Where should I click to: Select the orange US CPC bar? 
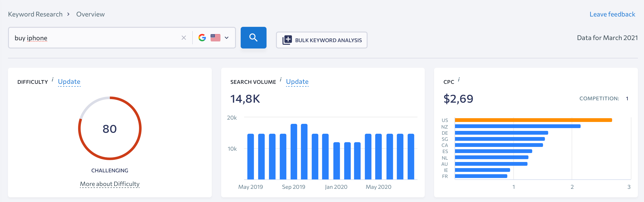pos(533,120)
